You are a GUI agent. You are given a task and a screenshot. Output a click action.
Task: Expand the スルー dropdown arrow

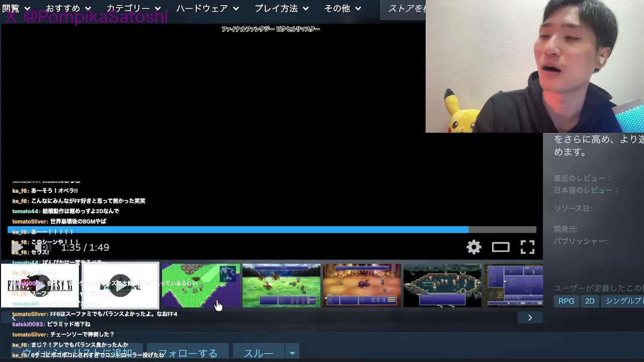[x=292, y=353]
